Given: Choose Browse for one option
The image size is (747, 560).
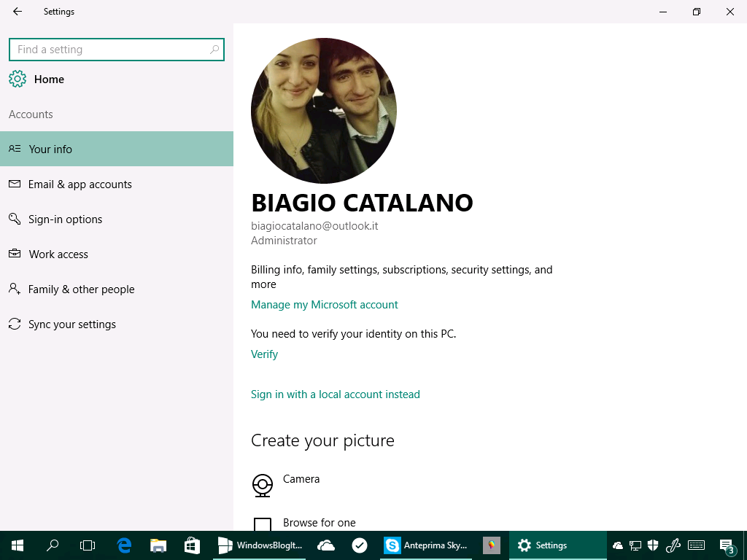Looking at the screenshot, I should (320, 523).
